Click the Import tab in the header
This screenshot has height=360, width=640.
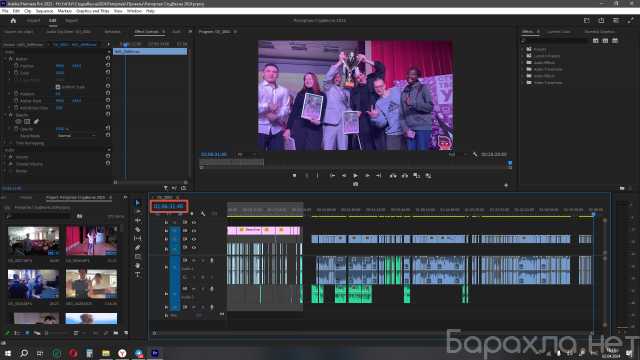[33, 20]
